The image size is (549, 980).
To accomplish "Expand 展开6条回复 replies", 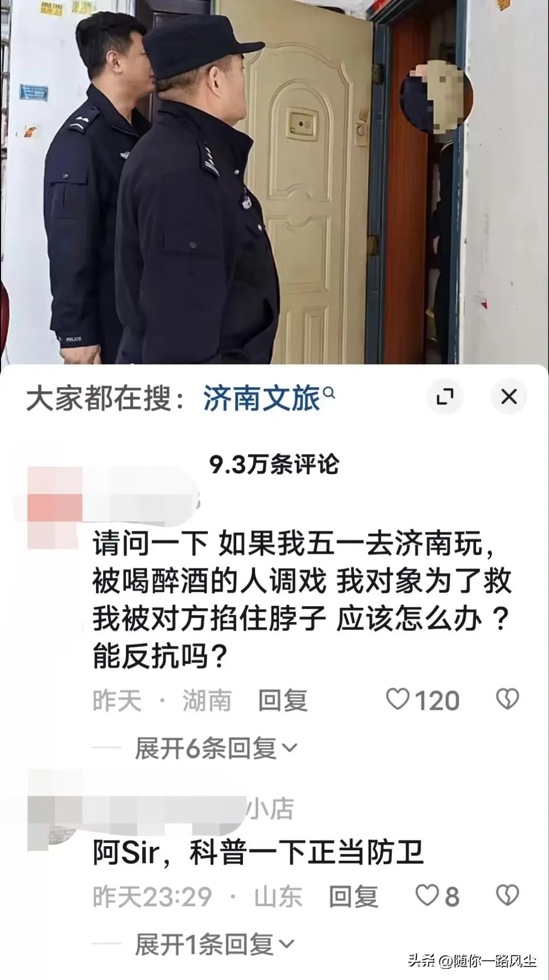I will point(216,748).
